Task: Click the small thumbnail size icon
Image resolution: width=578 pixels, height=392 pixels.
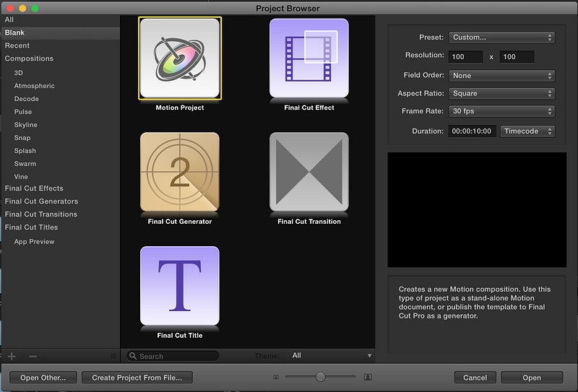Action: [x=276, y=377]
